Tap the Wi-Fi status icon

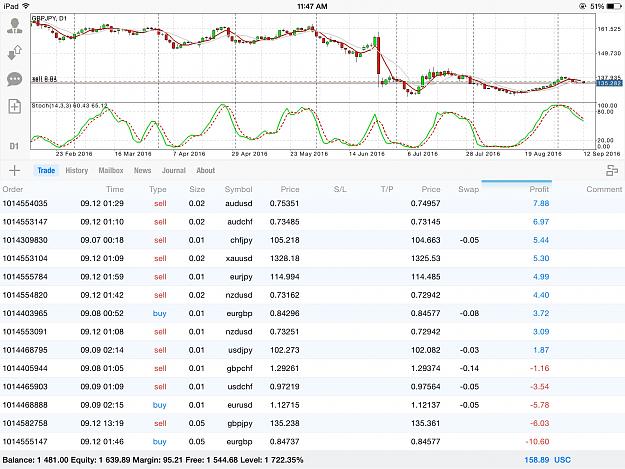coord(26,6)
